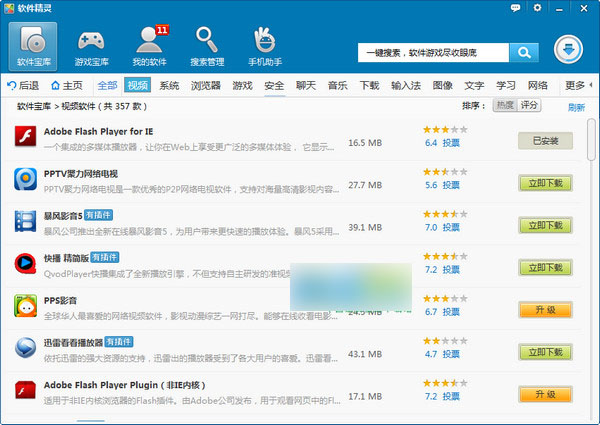Select the 聊天 category tab
600x425 pixels.
click(x=306, y=85)
